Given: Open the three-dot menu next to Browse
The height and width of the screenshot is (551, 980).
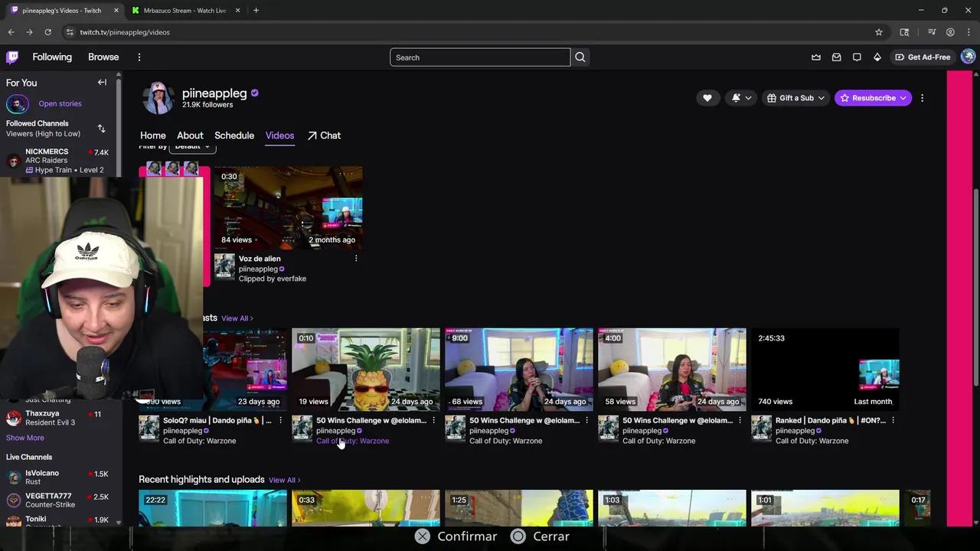Looking at the screenshot, I should click(x=139, y=57).
